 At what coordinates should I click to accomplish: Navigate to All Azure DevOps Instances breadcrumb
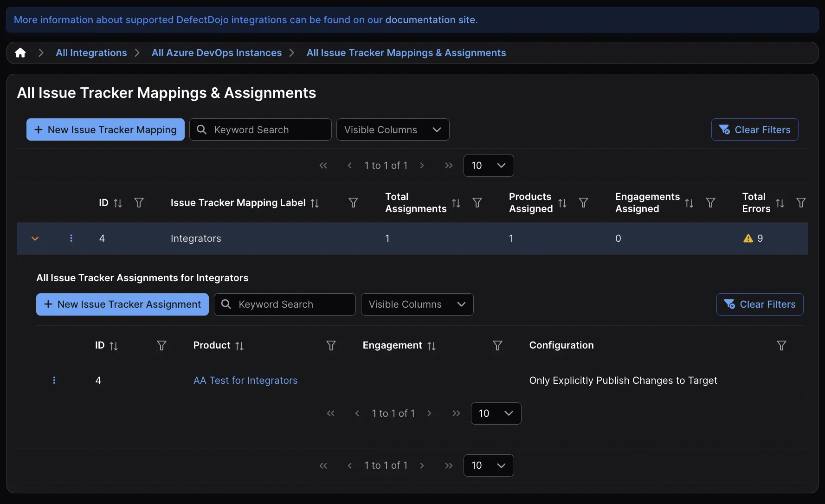coord(216,53)
